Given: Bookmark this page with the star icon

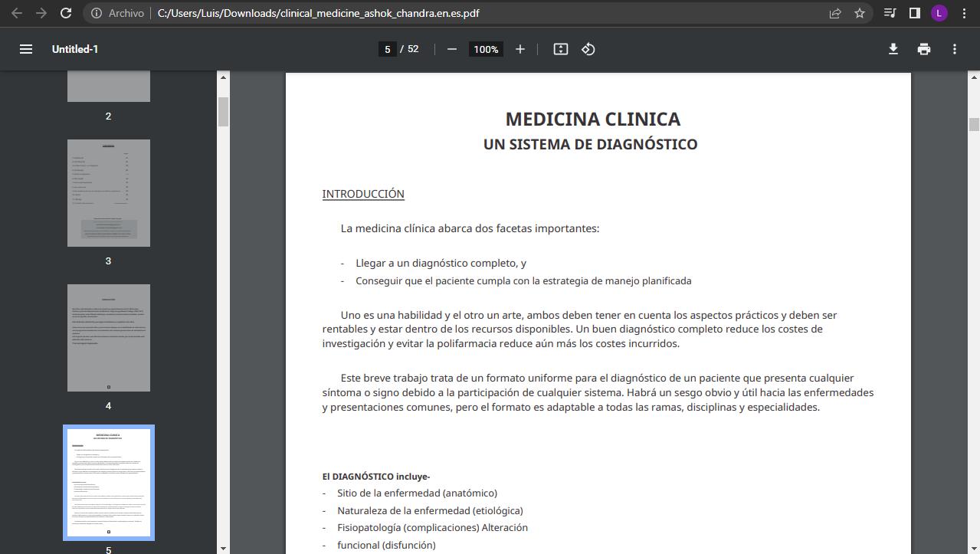Looking at the screenshot, I should pos(860,13).
